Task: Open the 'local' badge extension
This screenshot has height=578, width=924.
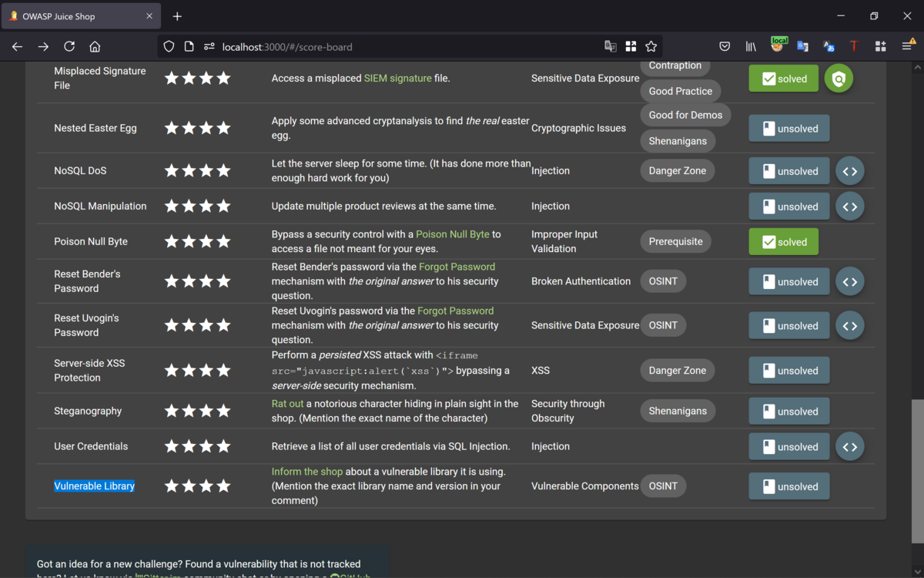Action: (x=778, y=45)
